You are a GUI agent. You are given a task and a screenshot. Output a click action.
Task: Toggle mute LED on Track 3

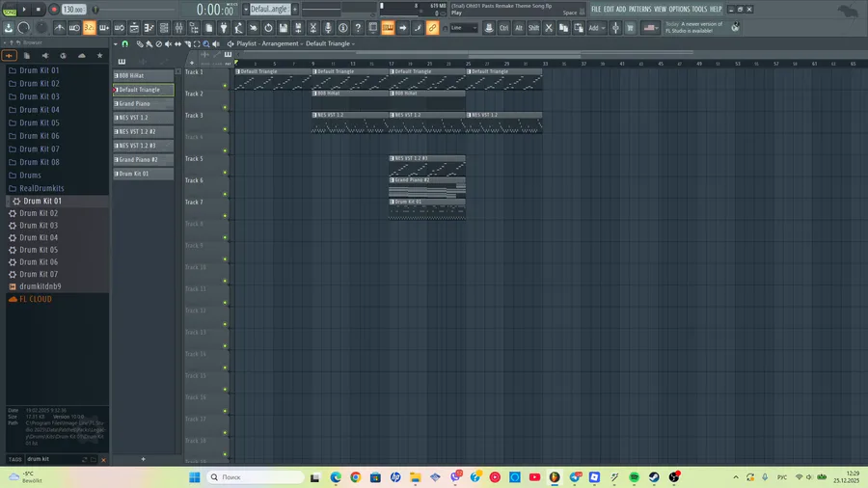(x=225, y=129)
